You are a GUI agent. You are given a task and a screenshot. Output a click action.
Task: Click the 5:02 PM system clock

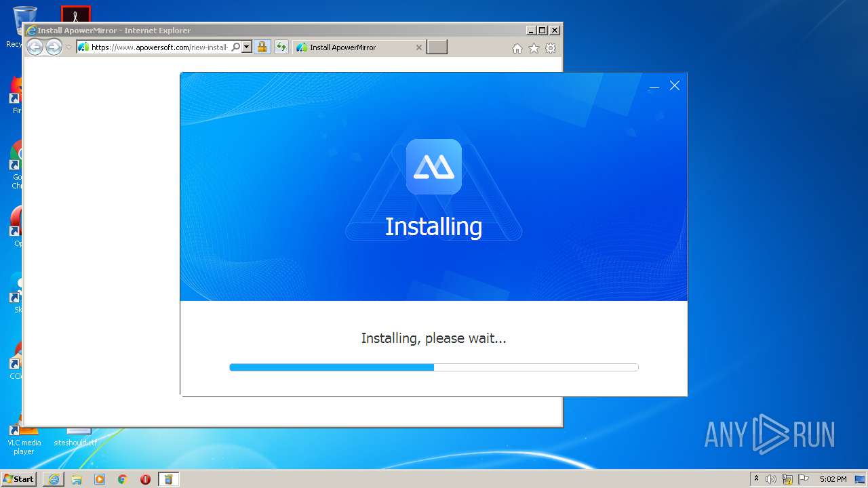click(x=833, y=479)
